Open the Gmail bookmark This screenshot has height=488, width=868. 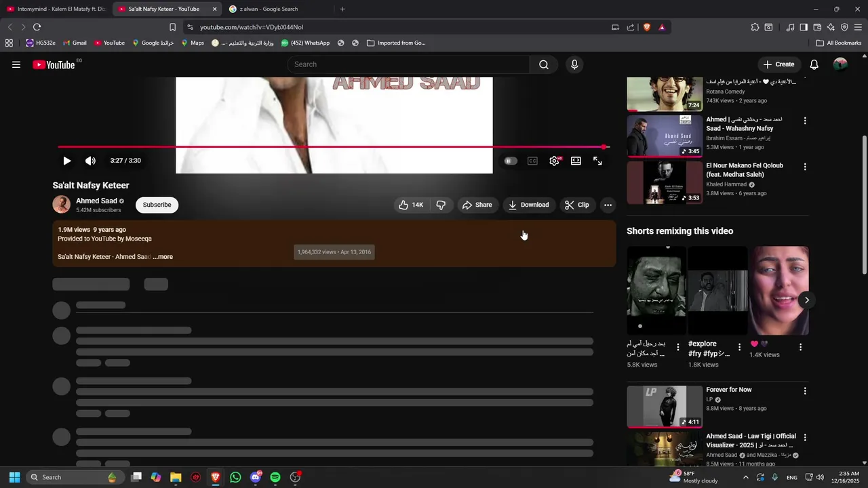[x=75, y=43]
